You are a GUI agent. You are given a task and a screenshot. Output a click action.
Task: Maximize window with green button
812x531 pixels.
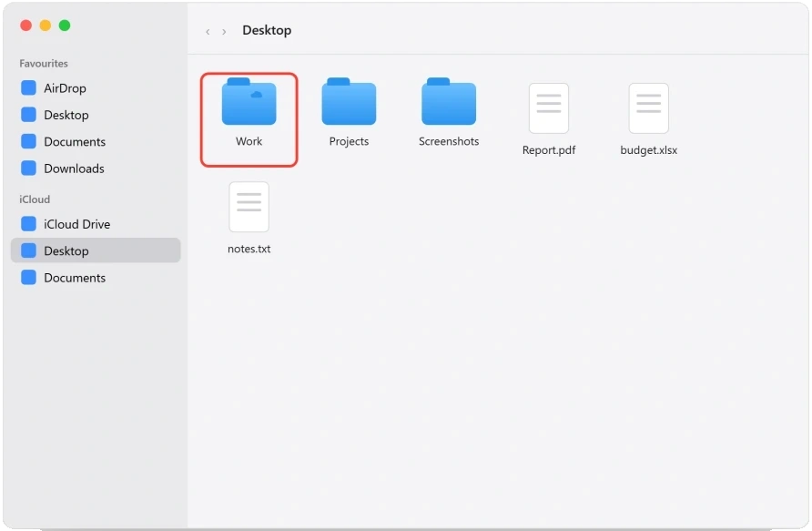click(65, 26)
